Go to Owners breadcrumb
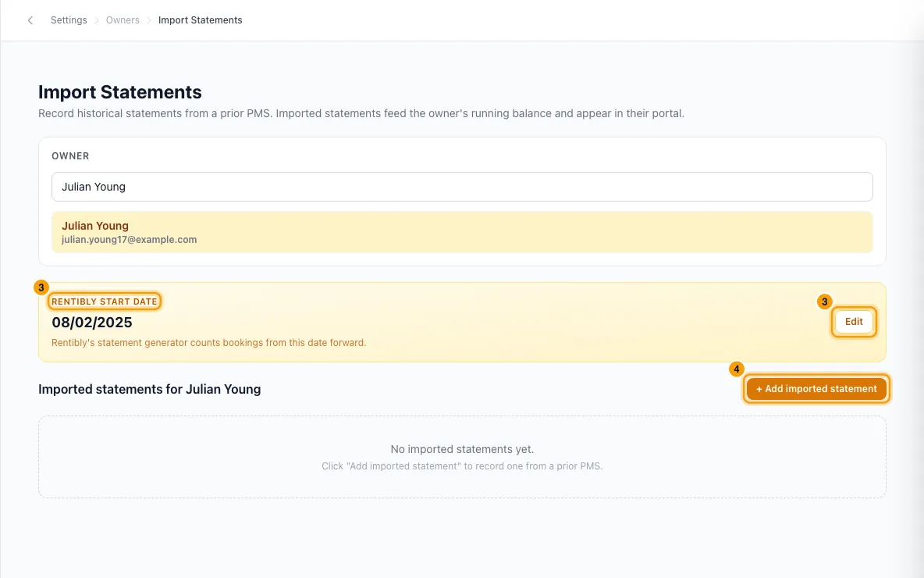The height and width of the screenshot is (578, 924). [123, 20]
